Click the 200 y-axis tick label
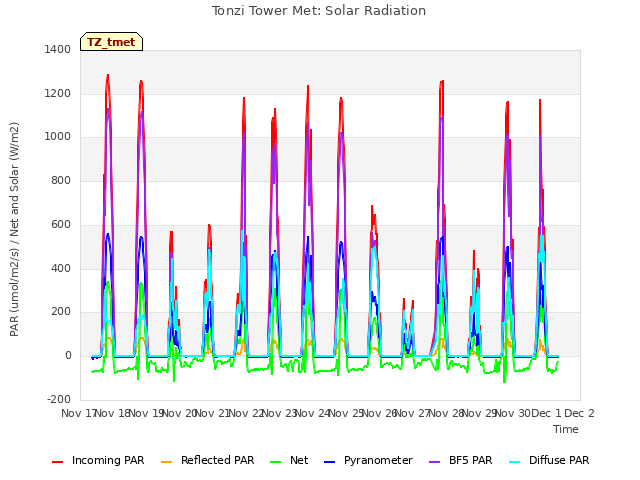This screenshot has width=640, height=480. tap(61, 311)
